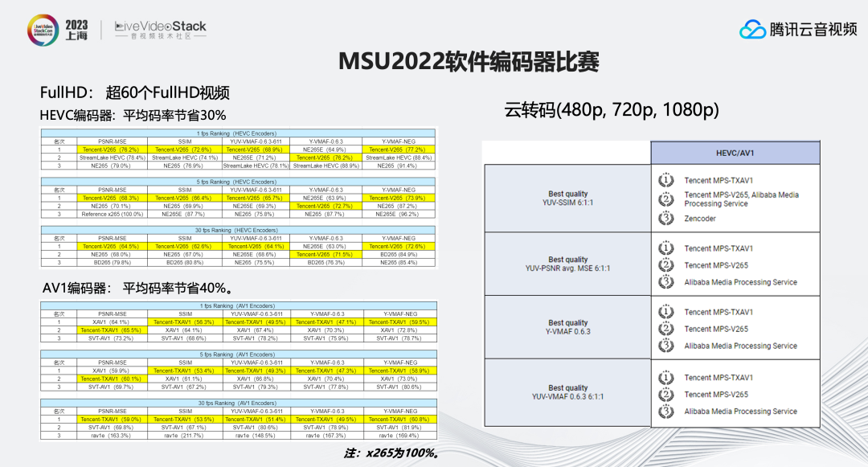Click the Tencent-V265 (68.3%) cell
868x467 pixels.
point(111,198)
